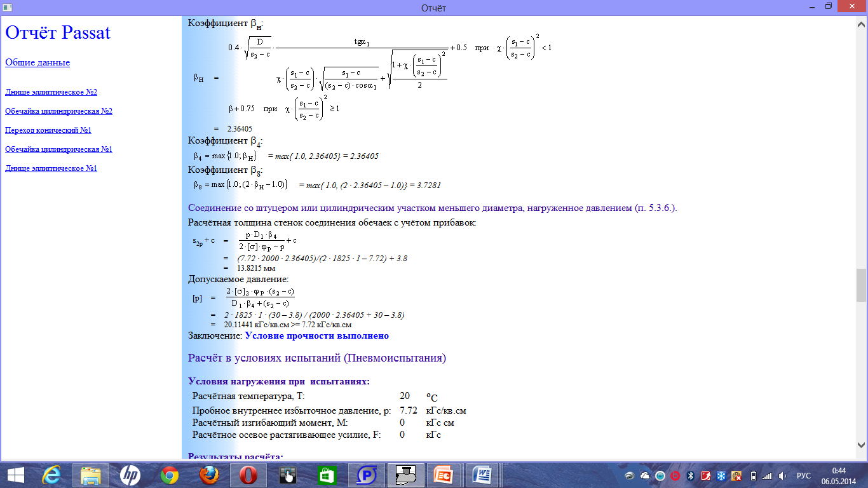Click the Допускаемое давление label
868x488 pixels.
tap(238, 279)
